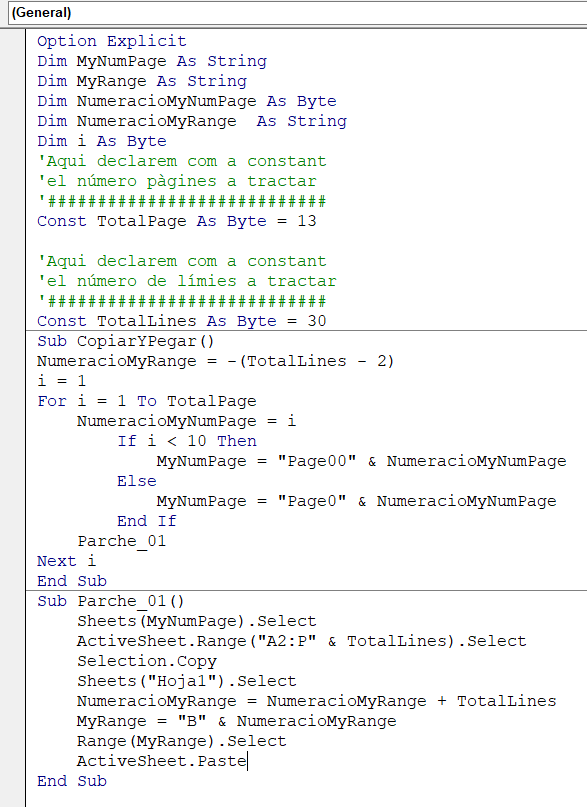Click 'Dim NumeracioMyRange As String' line
This screenshot has height=807, width=587.
192,121
